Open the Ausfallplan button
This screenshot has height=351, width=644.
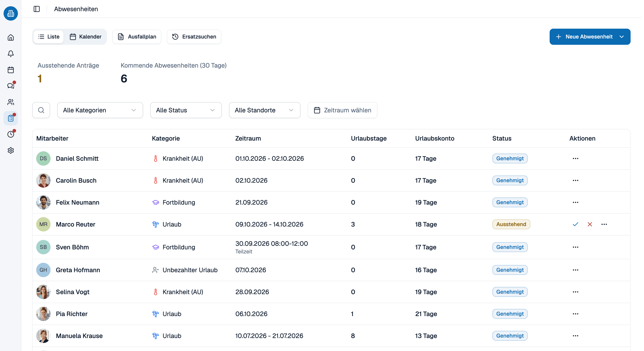click(137, 37)
